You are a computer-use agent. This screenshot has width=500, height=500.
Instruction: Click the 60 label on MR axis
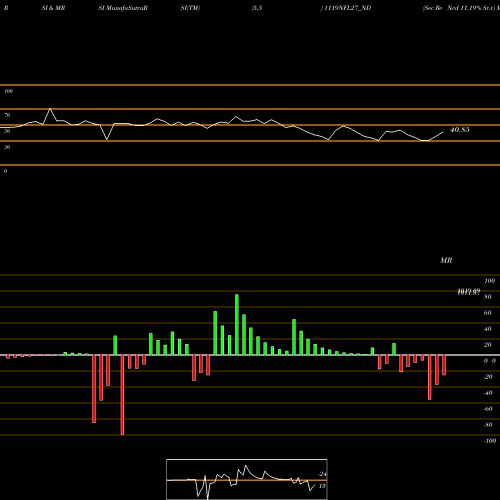[x=488, y=313]
